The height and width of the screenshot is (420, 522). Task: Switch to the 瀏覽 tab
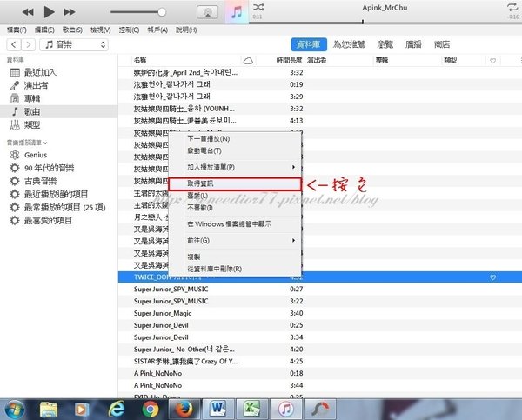(x=385, y=44)
